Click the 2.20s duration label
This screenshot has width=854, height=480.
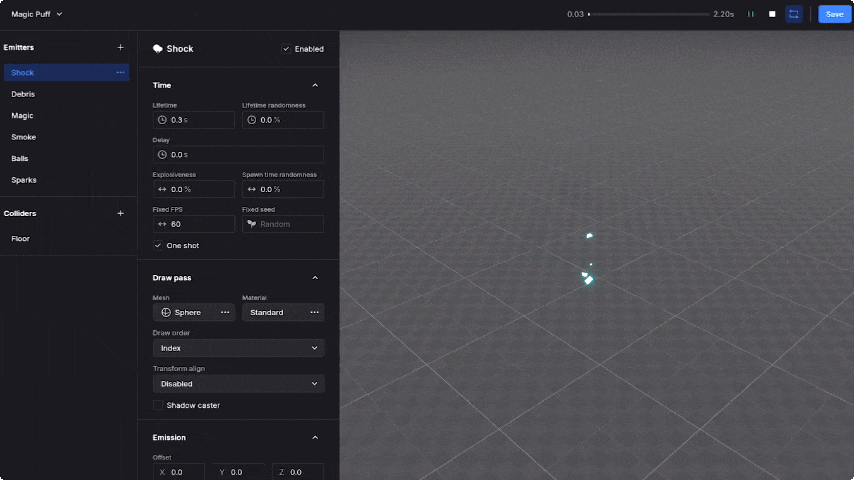pyautogui.click(x=723, y=14)
